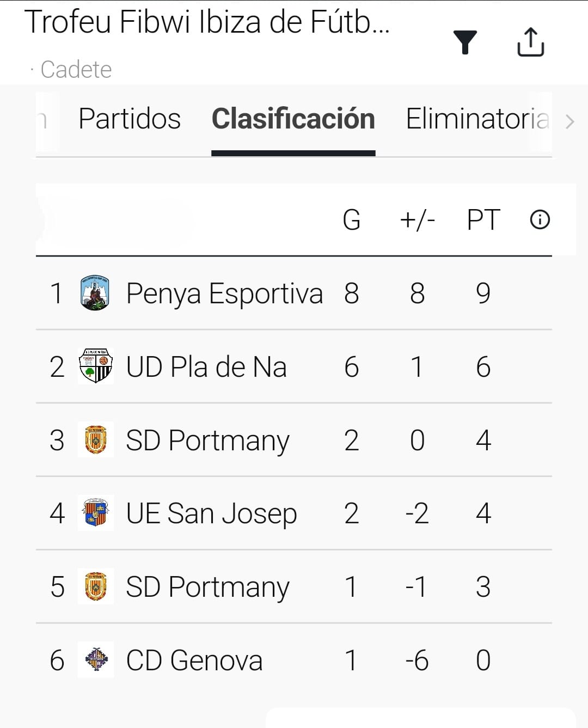Tap the UE San Josep crest

click(x=96, y=513)
